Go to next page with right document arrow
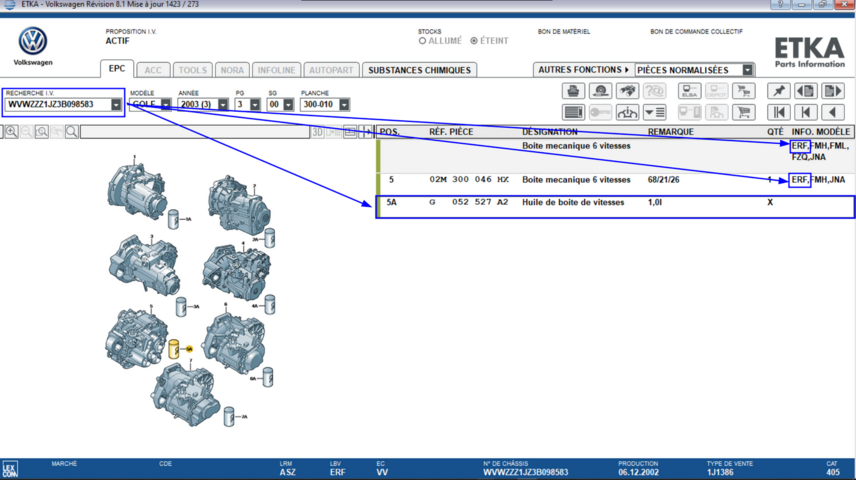Image resolution: width=856 pixels, height=480 pixels. click(833, 91)
